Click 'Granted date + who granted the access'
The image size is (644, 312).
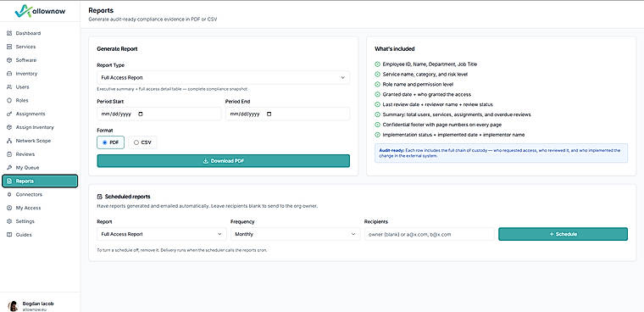(x=427, y=95)
